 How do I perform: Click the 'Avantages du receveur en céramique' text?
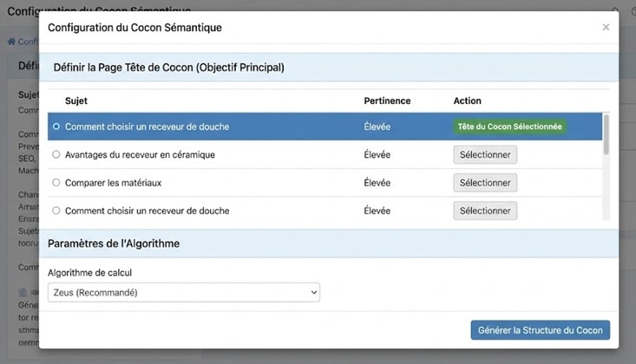coord(140,155)
